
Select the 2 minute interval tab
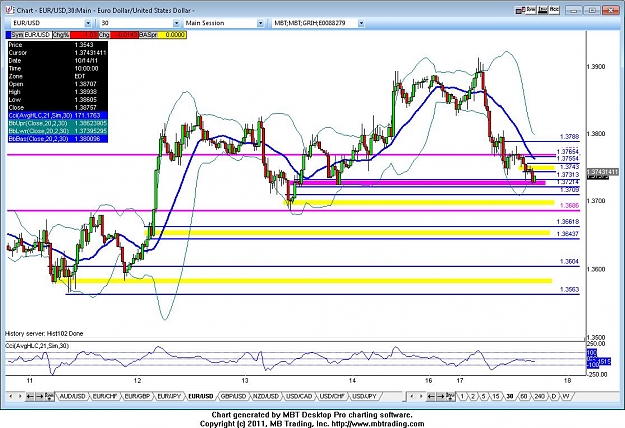click(473, 397)
